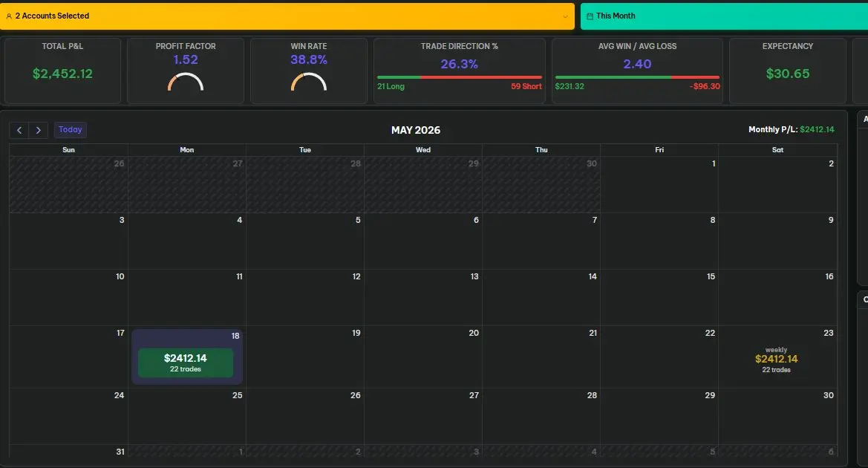This screenshot has height=468, width=868.
Task: Select the calendar day 31 cell
Action: tap(68, 451)
